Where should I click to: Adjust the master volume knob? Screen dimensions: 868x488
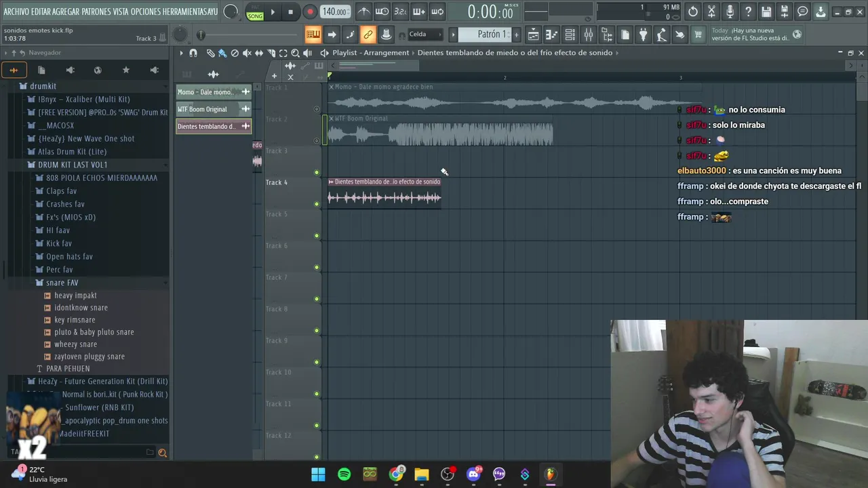[x=231, y=12]
